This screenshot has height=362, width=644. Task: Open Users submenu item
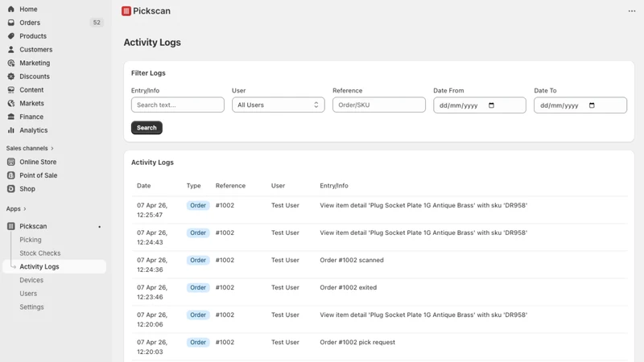click(28, 294)
